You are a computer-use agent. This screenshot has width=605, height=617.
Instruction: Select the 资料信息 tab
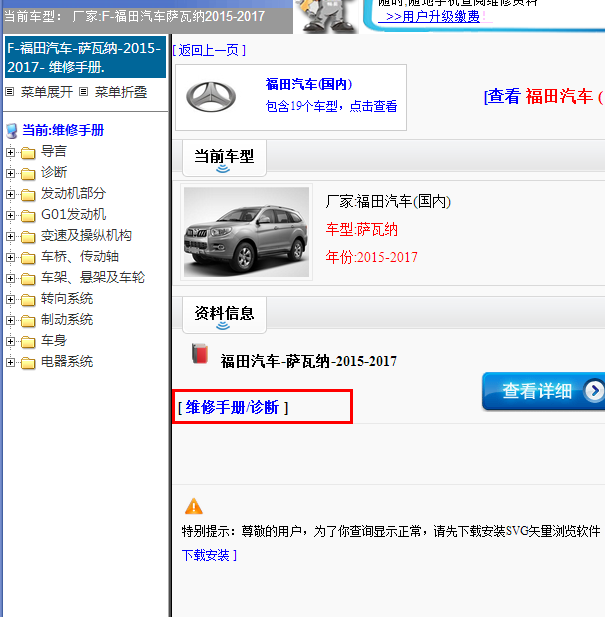click(x=224, y=315)
